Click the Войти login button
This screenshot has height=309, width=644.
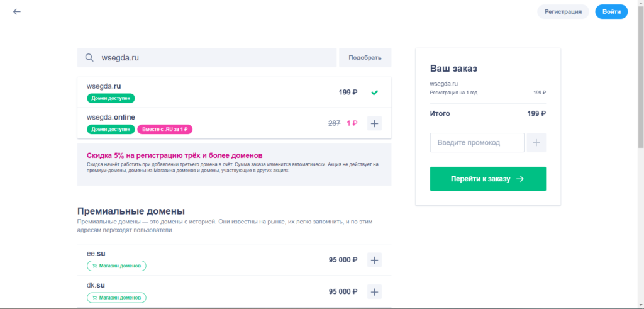point(611,11)
